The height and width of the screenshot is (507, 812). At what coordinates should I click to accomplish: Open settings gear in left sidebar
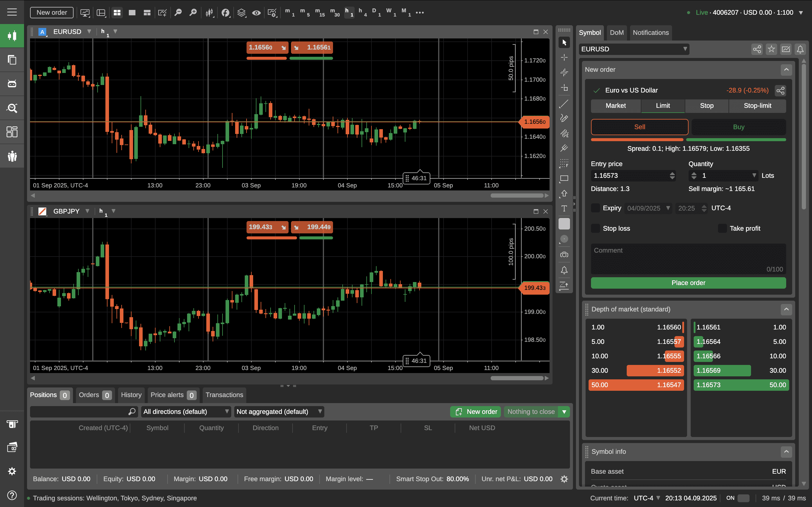pos(12,471)
